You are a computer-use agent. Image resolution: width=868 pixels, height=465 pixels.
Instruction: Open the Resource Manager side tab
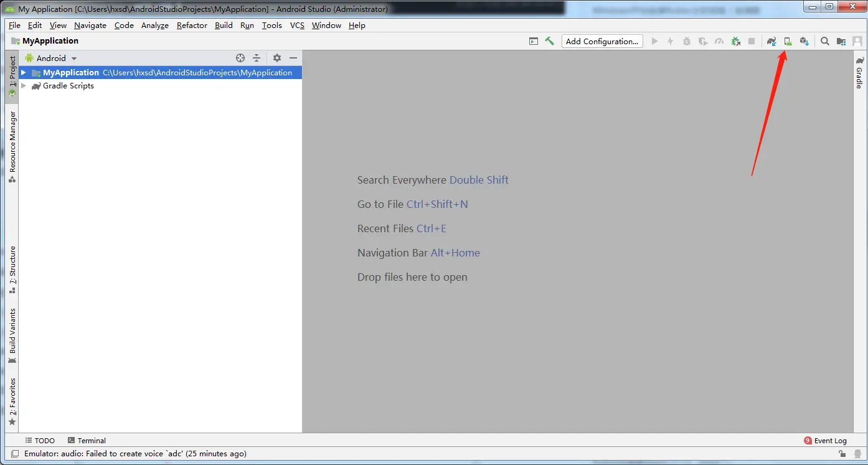pos(12,147)
